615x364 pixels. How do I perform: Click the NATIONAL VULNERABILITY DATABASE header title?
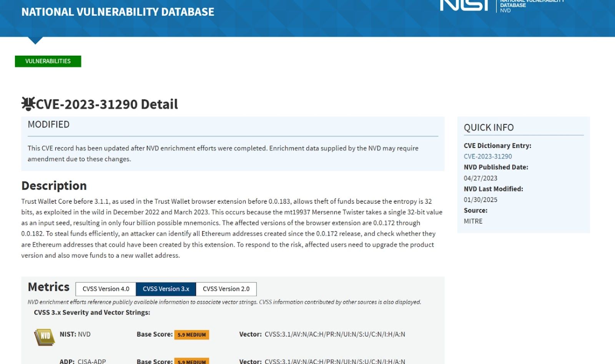(118, 12)
